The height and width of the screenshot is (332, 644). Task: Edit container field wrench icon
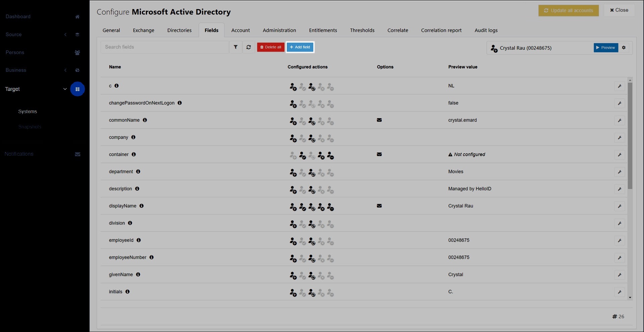pos(620,154)
